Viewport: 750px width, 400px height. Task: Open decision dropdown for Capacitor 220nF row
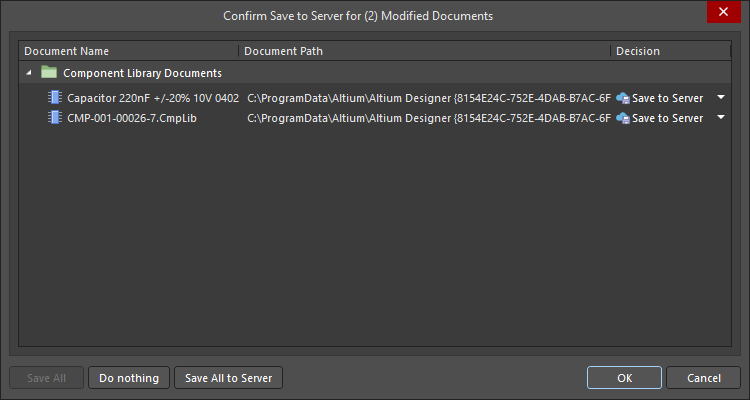point(722,98)
